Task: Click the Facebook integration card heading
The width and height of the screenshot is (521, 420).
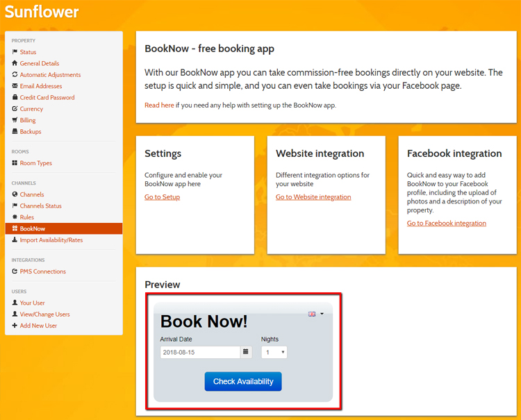Action: click(x=454, y=153)
